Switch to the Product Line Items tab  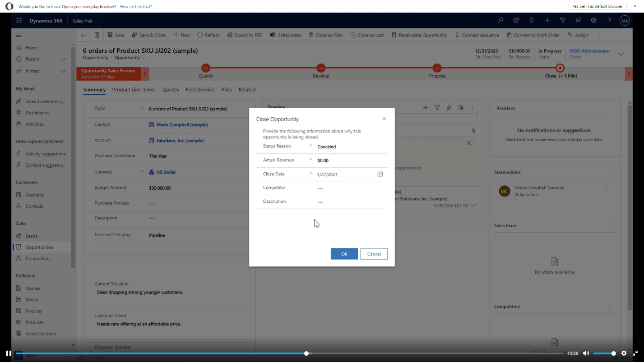[x=134, y=90]
